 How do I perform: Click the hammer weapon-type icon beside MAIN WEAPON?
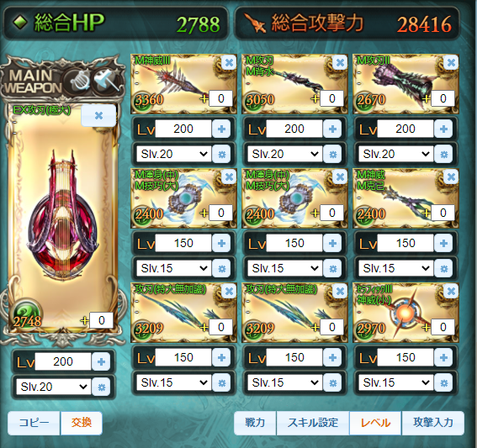[105, 80]
